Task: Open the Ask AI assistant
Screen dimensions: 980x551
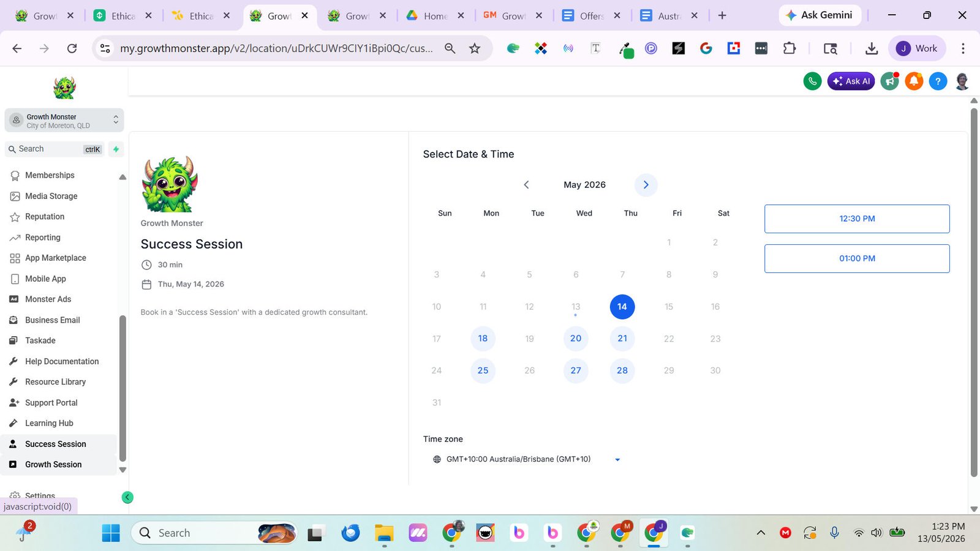Action: pyautogui.click(x=851, y=81)
